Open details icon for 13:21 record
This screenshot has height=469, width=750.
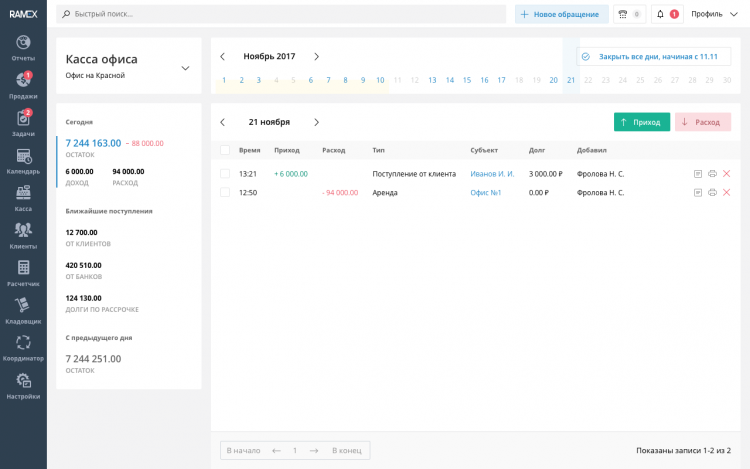pos(698,174)
